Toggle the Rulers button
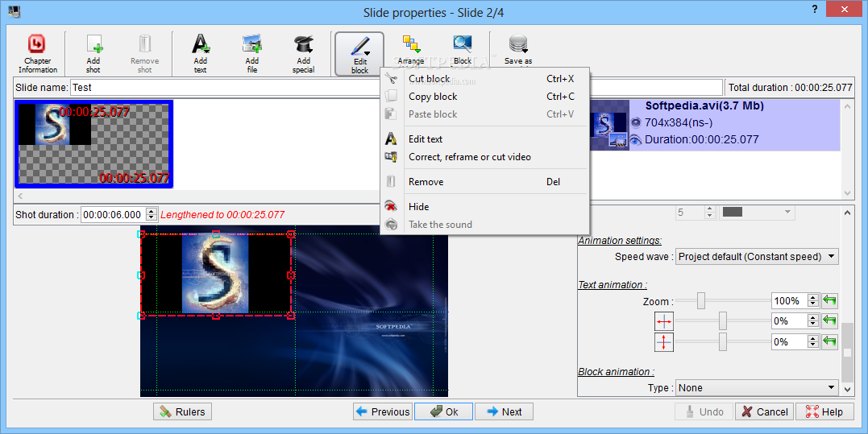Image resolution: width=868 pixels, height=434 pixels. pyautogui.click(x=183, y=412)
